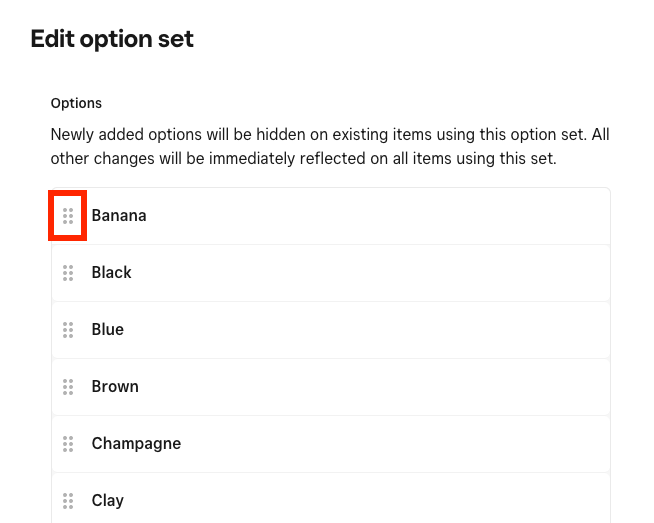The image size is (654, 523).
Task: Focus the Clay option name text
Action: [x=108, y=500]
